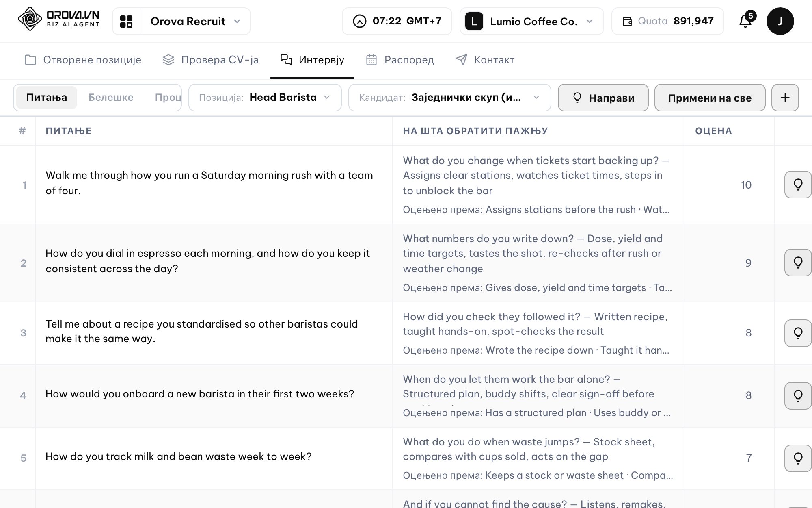
Task: Click lightbulb icon for question 5
Action: click(x=798, y=458)
